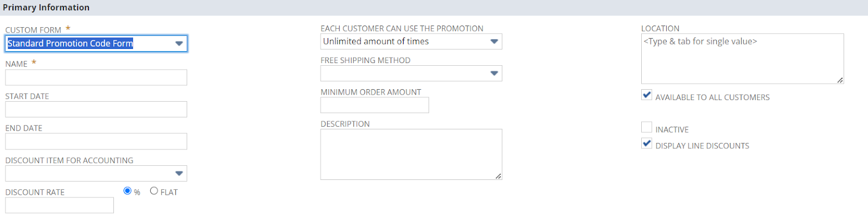Focus the Start Date field
This screenshot has height=218, width=868.
(x=96, y=109)
